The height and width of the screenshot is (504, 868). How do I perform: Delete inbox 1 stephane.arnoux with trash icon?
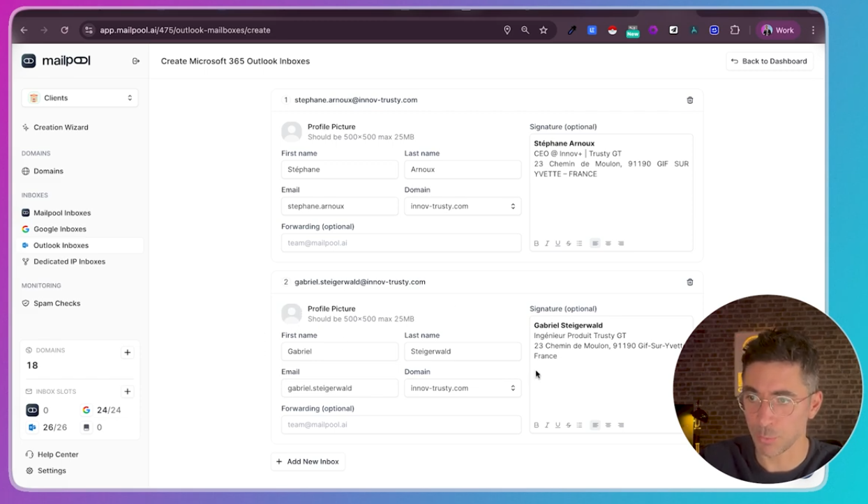pyautogui.click(x=690, y=100)
